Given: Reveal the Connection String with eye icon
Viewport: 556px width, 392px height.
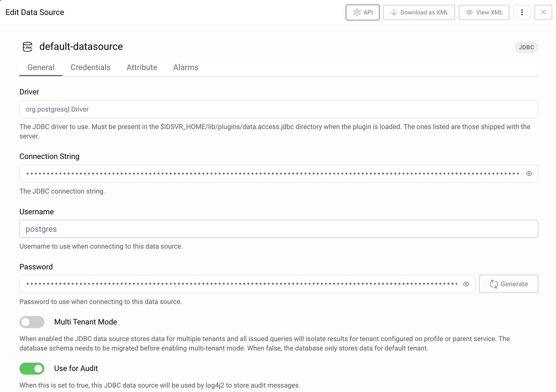Looking at the screenshot, I should coord(529,174).
